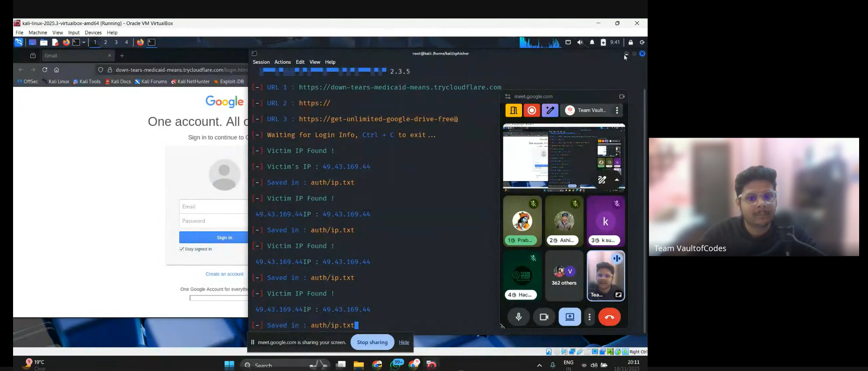Click the blue Sign in button
The image size is (868, 371).
coord(213,238)
